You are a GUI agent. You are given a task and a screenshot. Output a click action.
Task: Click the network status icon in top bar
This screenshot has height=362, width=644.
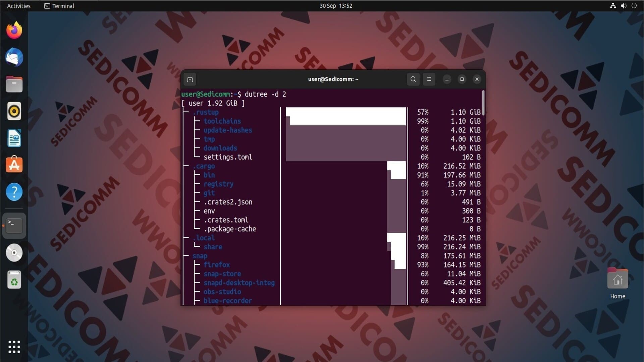tap(613, 6)
